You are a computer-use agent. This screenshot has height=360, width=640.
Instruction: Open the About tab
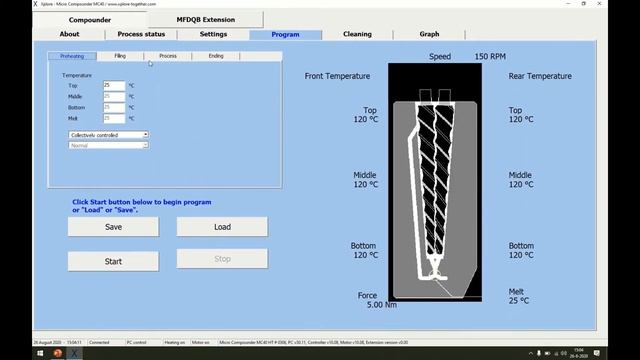coord(69,34)
